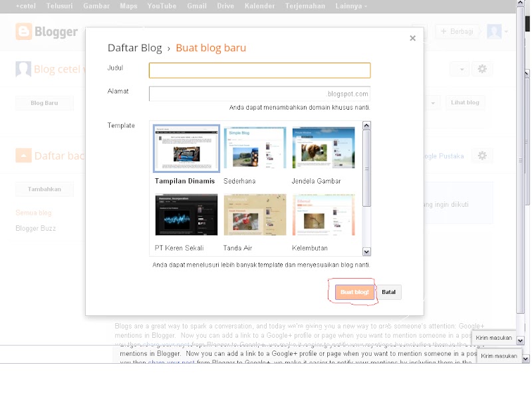Click the Semua blog link
The image size is (532, 399).
[34, 213]
